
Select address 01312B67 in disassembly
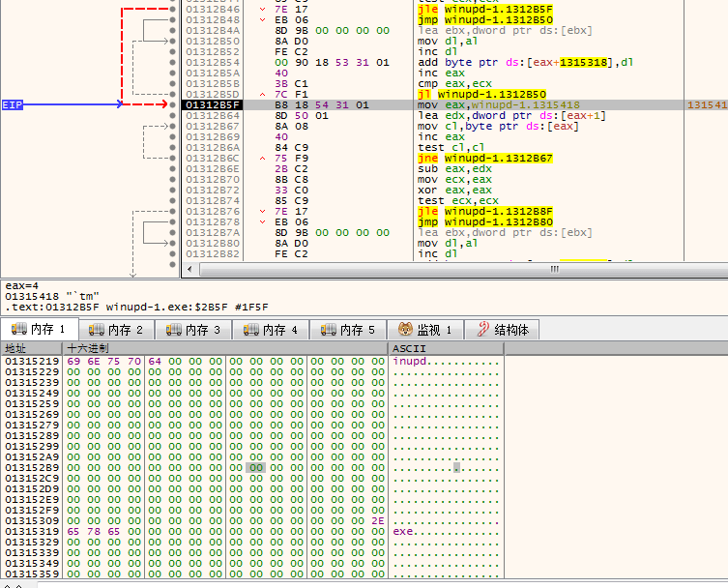point(213,127)
